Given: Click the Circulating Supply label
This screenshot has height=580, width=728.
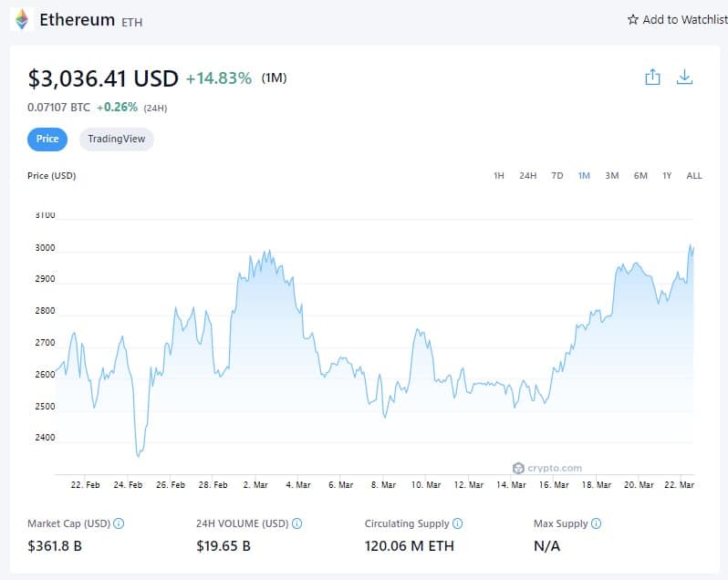Looking at the screenshot, I should [x=407, y=523].
